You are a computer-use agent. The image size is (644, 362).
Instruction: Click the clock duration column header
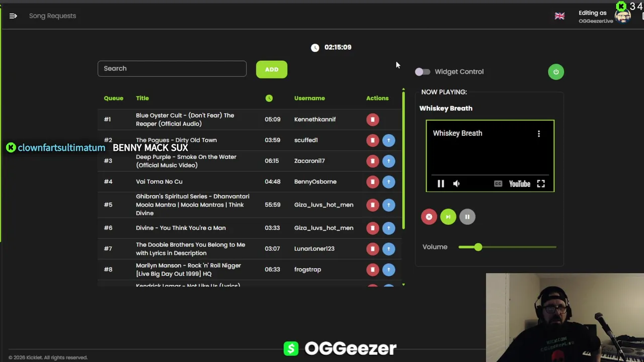click(269, 99)
